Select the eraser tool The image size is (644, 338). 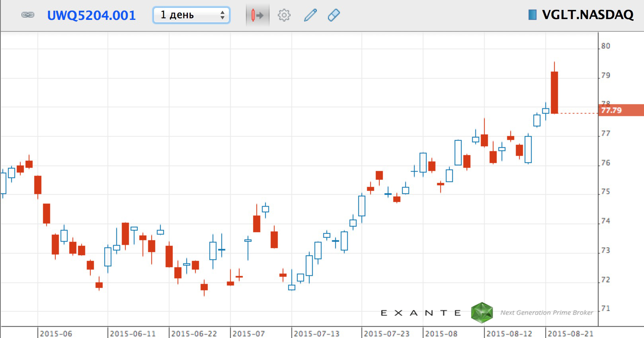pyautogui.click(x=334, y=16)
